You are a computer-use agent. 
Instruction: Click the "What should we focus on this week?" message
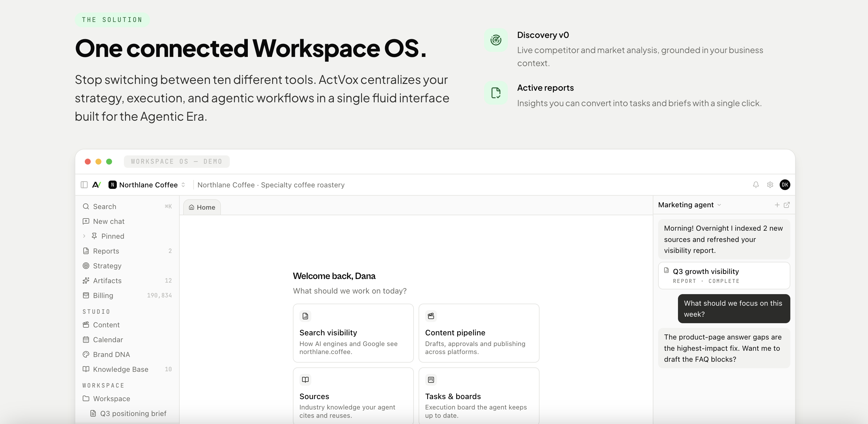(x=734, y=308)
